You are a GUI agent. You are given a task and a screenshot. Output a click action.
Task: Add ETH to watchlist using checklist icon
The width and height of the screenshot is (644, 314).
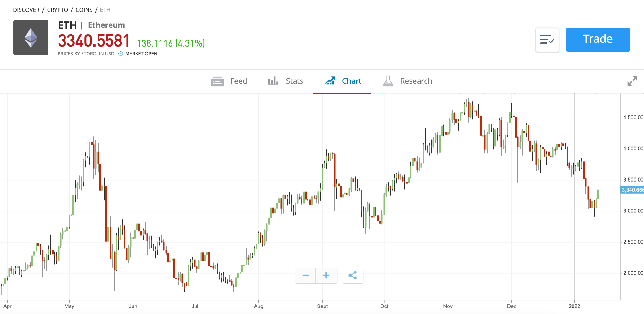tap(547, 39)
